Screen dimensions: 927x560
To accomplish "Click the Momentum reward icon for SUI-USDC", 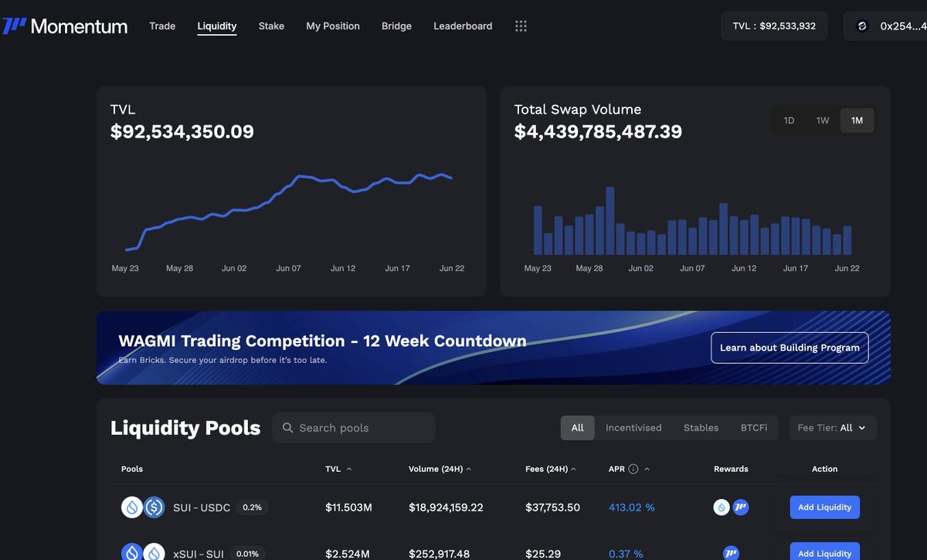I will coord(740,507).
